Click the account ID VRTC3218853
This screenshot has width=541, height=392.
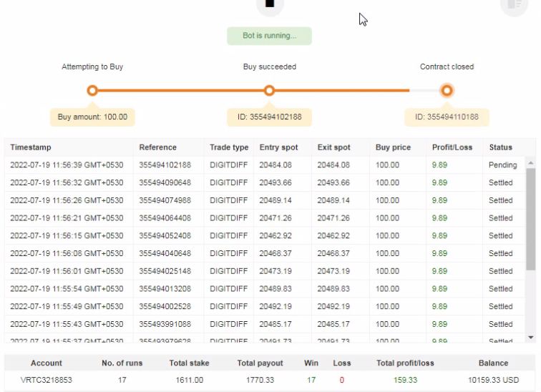46,381
